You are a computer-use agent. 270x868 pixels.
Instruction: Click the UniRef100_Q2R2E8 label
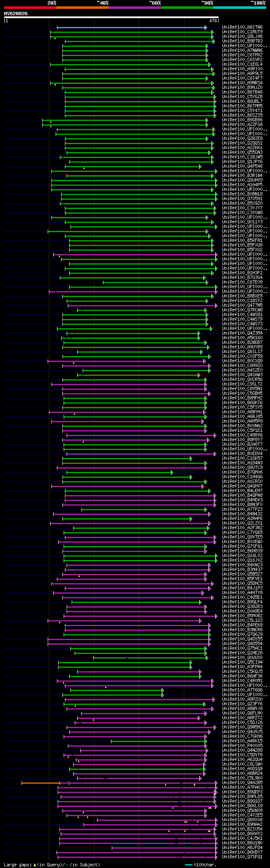click(x=242, y=139)
